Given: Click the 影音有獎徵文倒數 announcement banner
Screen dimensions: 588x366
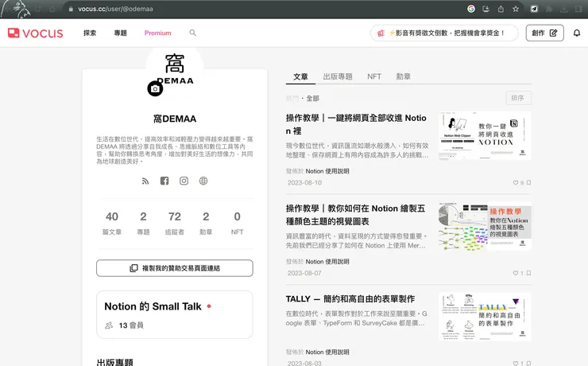Looking at the screenshot, I should [444, 33].
